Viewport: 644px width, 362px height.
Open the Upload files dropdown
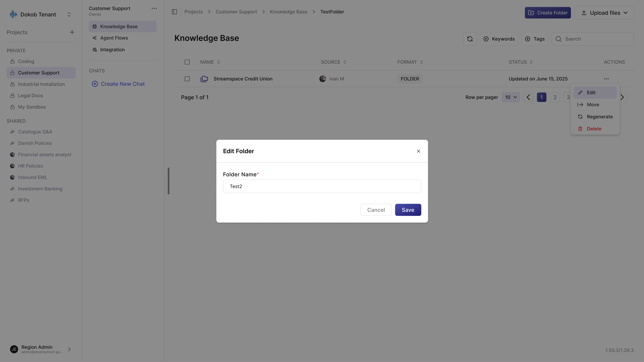[x=604, y=13]
